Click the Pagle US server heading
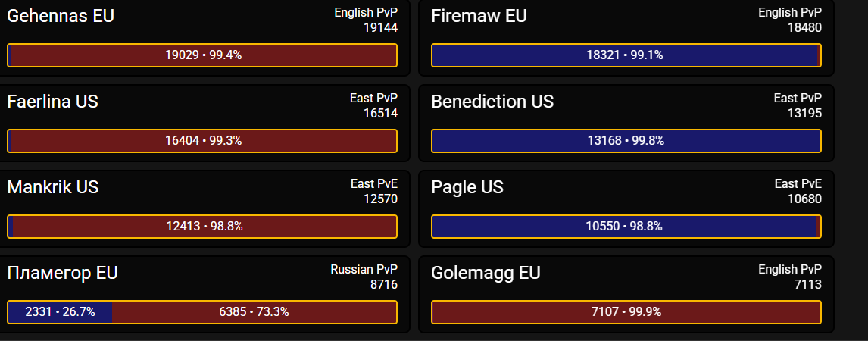Viewport: 868px width, 341px height. (467, 187)
